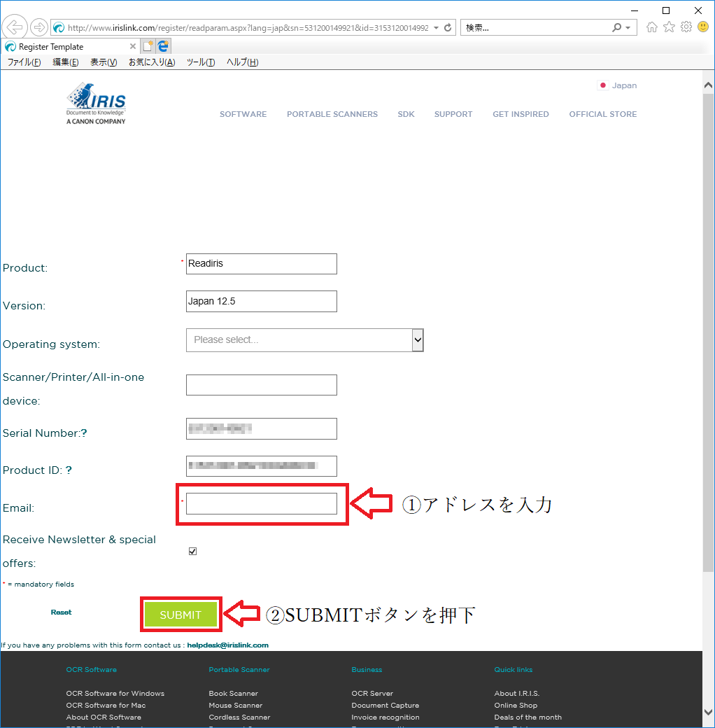
Task: Click the IRIS logo
Action: [96, 104]
